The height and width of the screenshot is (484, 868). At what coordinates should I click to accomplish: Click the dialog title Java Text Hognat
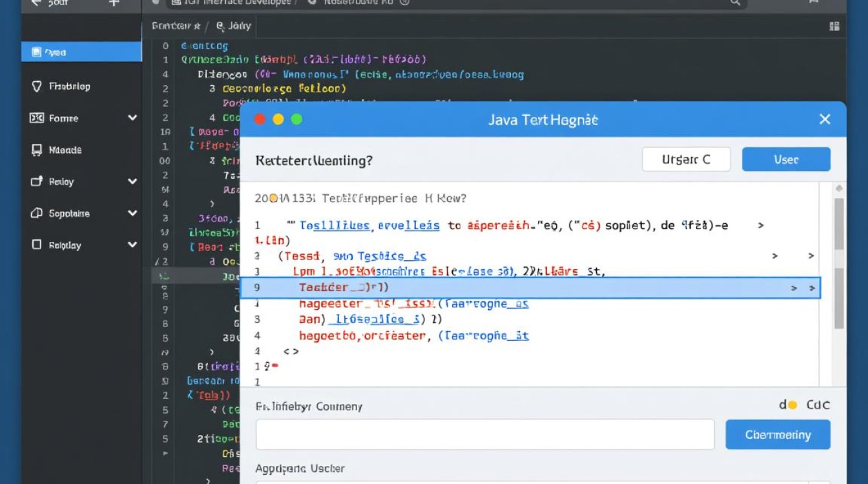point(543,119)
